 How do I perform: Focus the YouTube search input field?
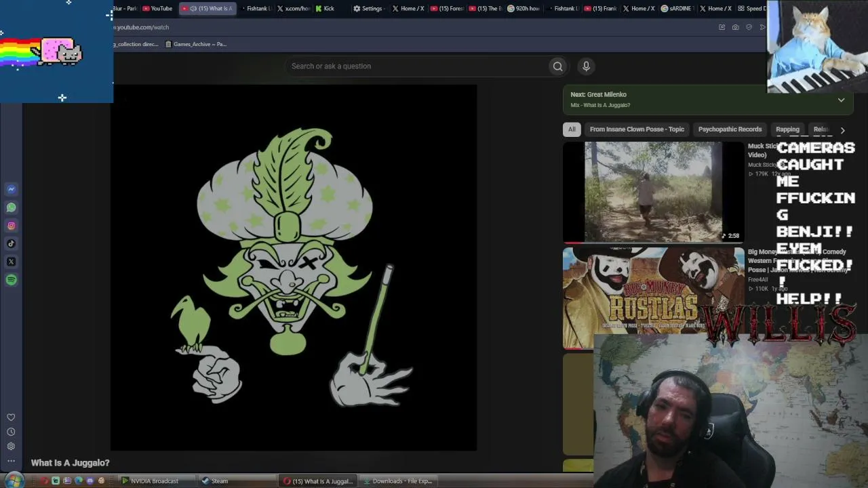pos(416,66)
